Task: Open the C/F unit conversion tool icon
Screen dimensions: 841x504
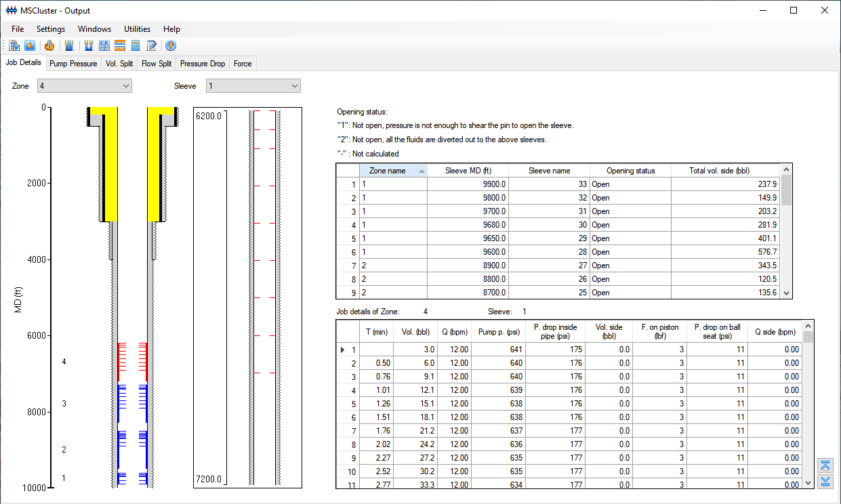Action: pyautogui.click(x=104, y=46)
